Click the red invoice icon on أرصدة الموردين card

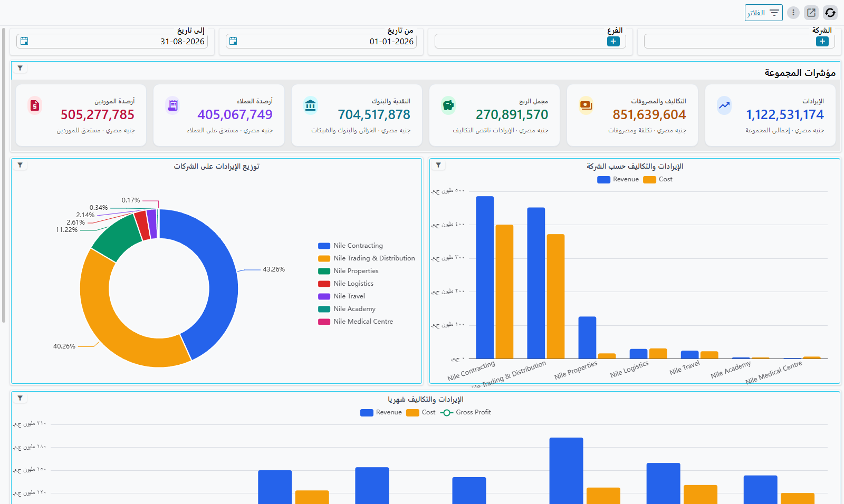coord(35,105)
